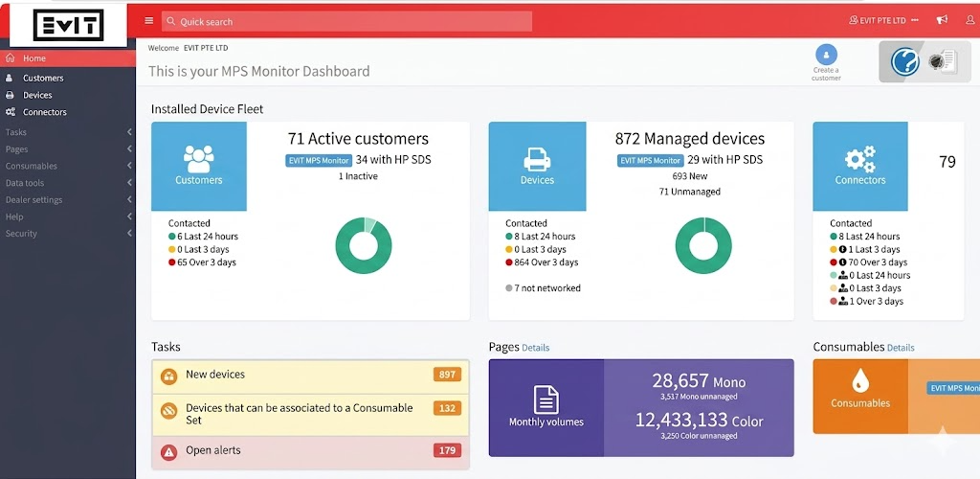Click the Customers person icon in sidebar
This screenshot has width=980, height=479.
coord(10,79)
